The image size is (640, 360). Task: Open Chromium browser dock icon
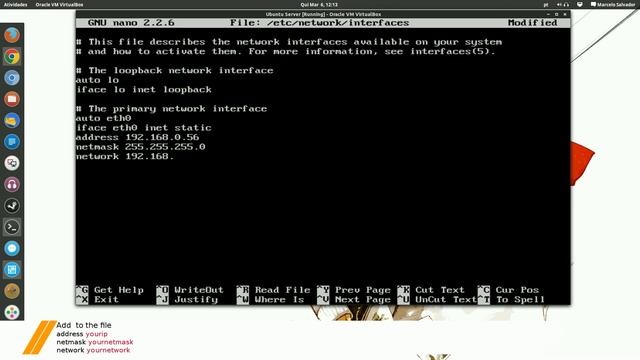(x=12, y=78)
